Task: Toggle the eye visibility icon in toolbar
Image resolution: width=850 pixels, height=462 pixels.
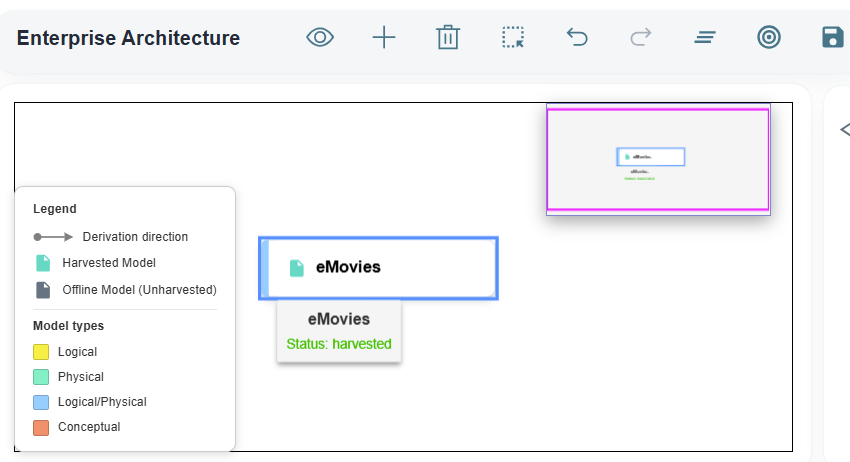Action: pos(320,37)
